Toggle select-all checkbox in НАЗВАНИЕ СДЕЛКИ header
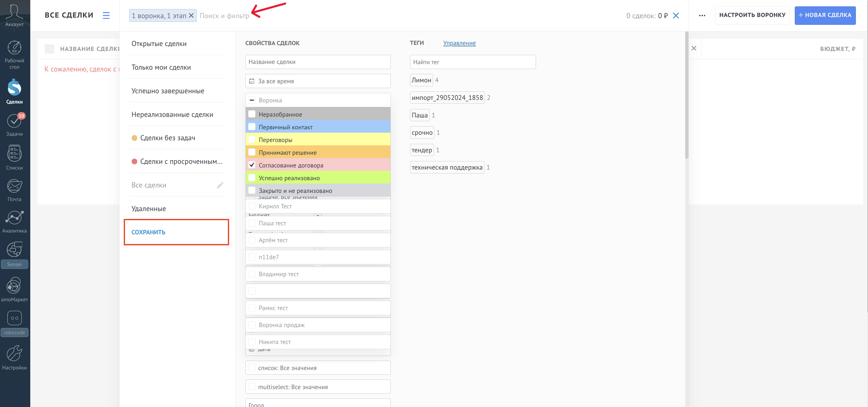Screen dimensions: 868x407 [x=50, y=49]
